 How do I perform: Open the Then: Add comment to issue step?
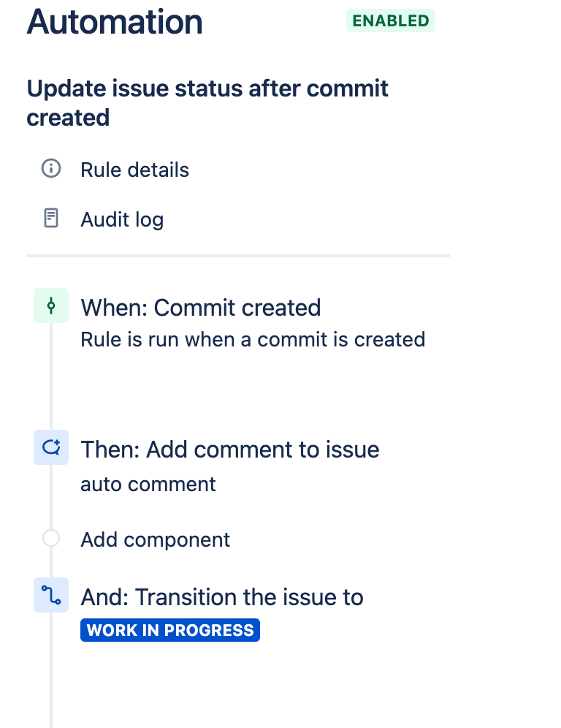(x=230, y=450)
